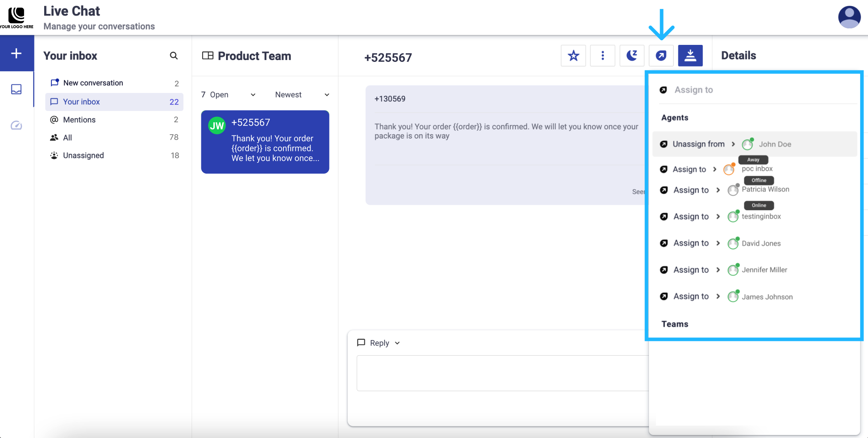The width and height of the screenshot is (868, 438).
Task: Click the plus new conversation button
Action: click(16, 53)
